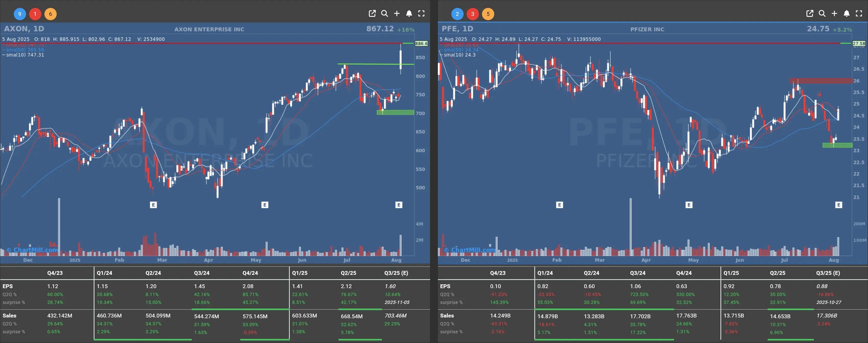Click PFE Sales row label
Viewport: 868px width, 343px height.
pos(447,316)
